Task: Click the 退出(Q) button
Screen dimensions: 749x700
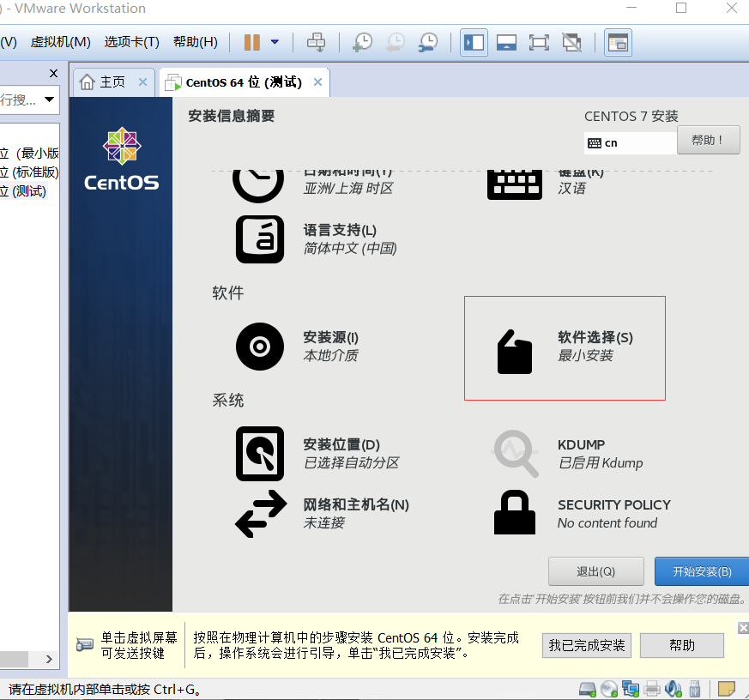Action: 595,571
